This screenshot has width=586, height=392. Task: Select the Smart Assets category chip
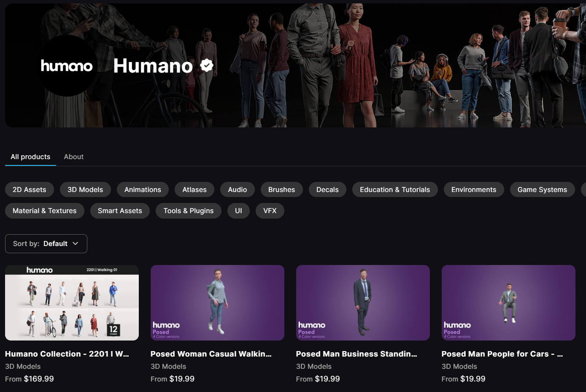[120, 211]
